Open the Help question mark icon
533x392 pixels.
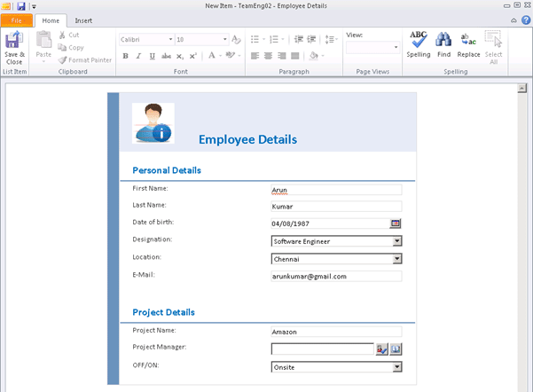(x=526, y=20)
